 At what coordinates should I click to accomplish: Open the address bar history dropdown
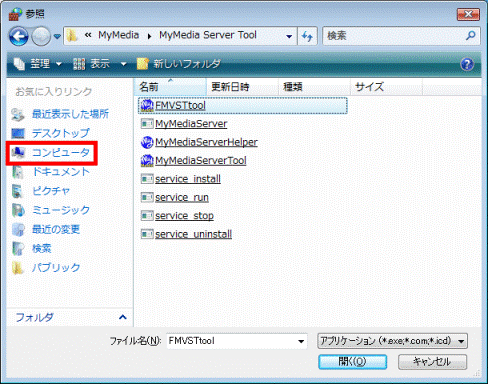coord(289,36)
